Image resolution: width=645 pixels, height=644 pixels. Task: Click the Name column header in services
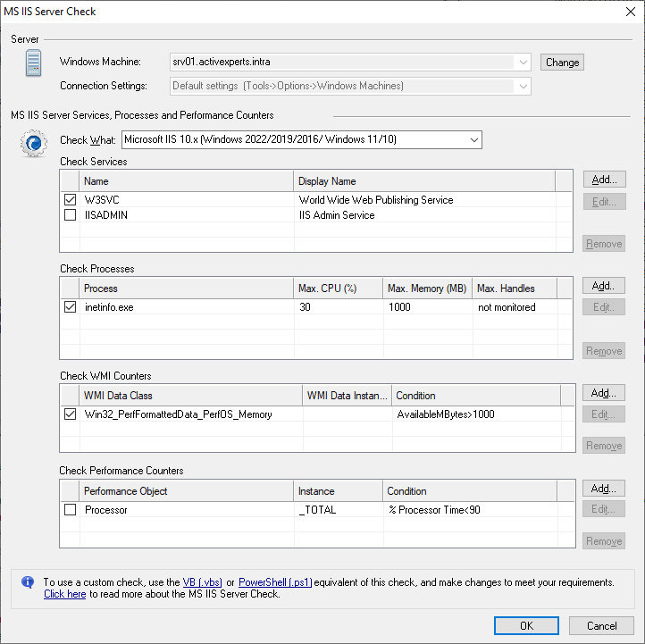(x=186, y=181)
